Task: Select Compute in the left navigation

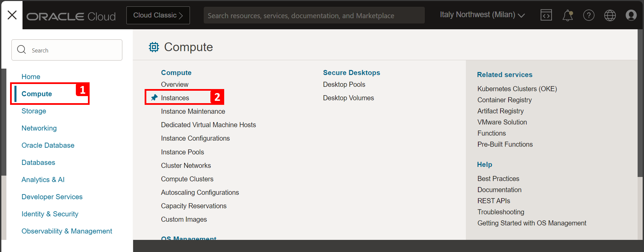Action: click(x=37, y=94)
